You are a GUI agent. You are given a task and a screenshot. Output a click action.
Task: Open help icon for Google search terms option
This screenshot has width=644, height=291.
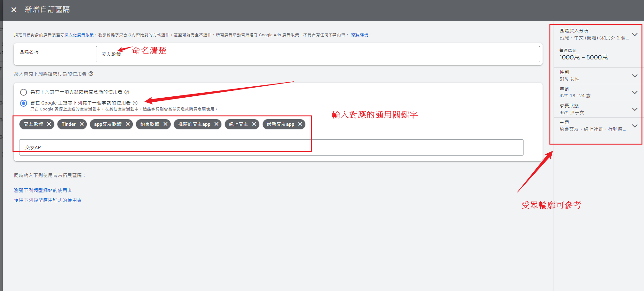pyautogui.click(x=135, y=103)
